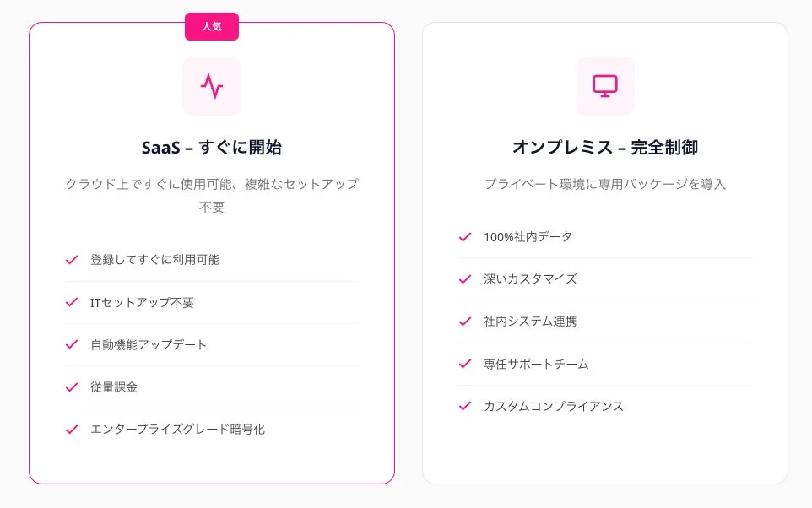Click the checkmark next to 従量課金
812x508 pixels.
(x=71, y=386)
